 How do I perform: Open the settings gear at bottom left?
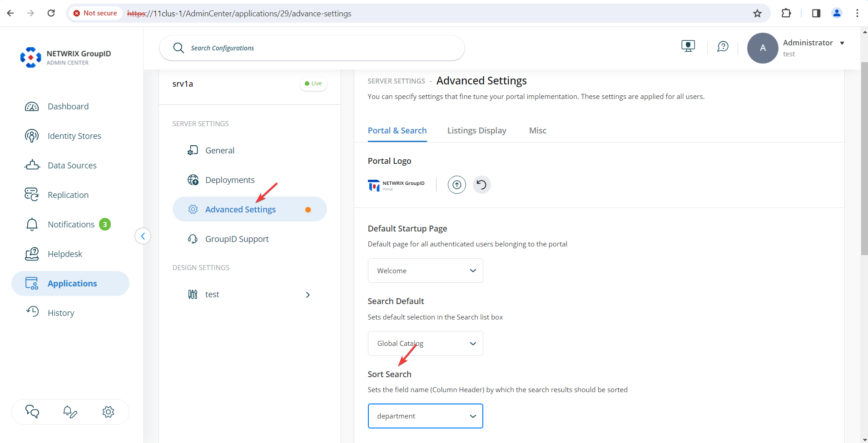coord(108,412)
